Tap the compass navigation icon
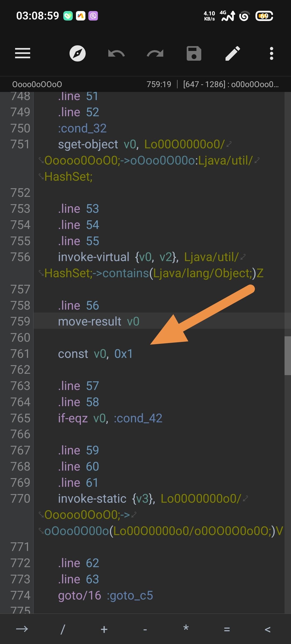The height and width of the screenshot is (644, 291). (78, 53)
